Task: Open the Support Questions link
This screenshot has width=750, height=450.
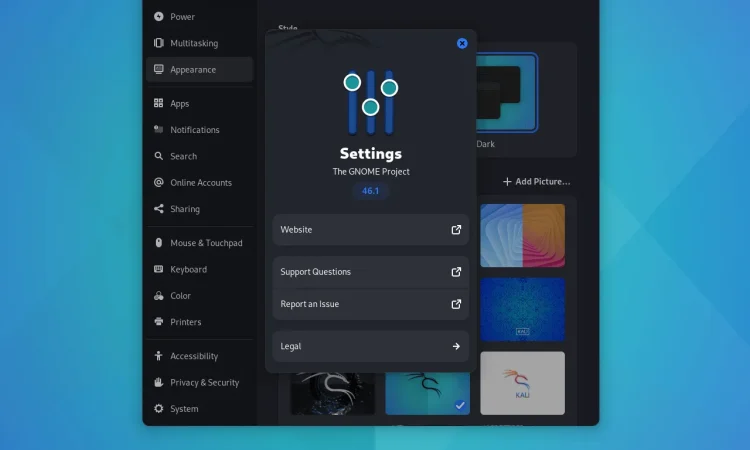Action: coord(371,272)
